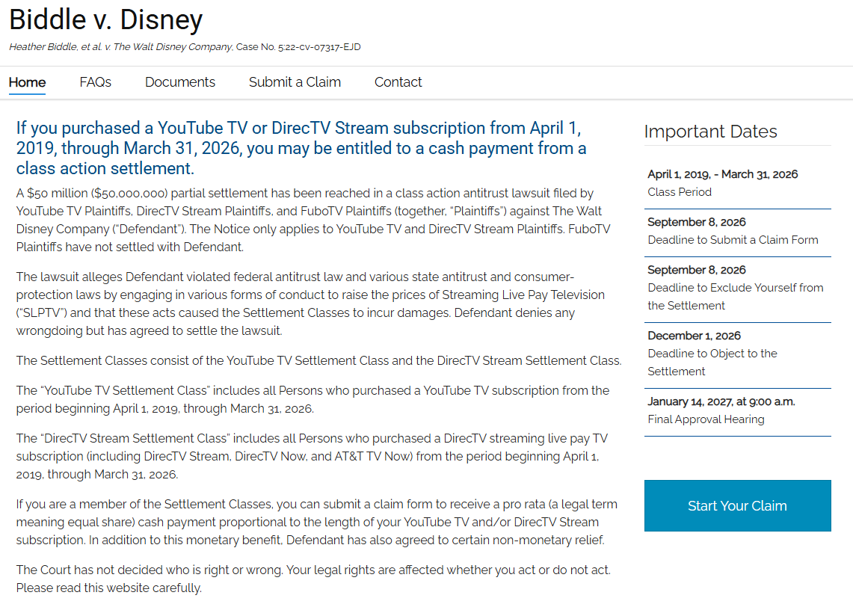Click the Class Period label
This screenshot has width=853, height=616.
click(x=680, y=192)
